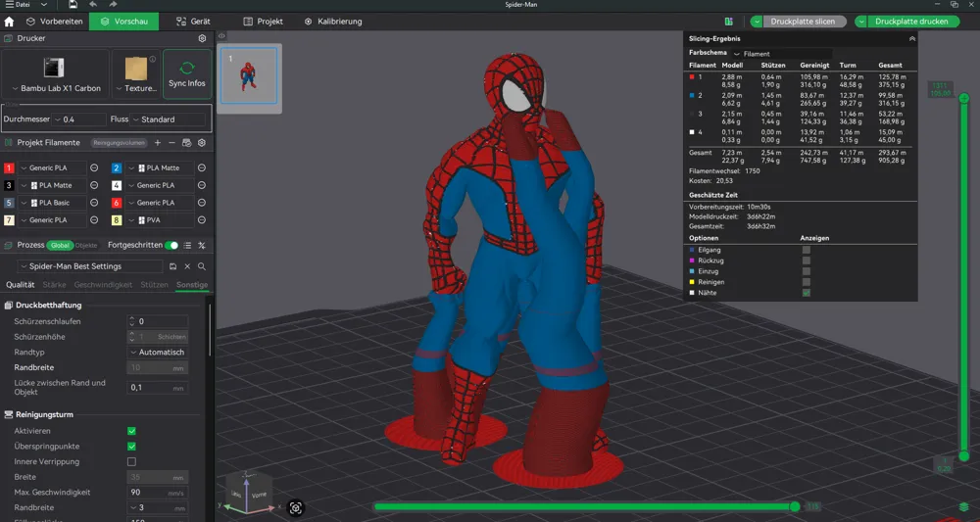Open Farbschema Filament dropdown
The height and width of the screenshot is (522, 980).
pos(782,54)
